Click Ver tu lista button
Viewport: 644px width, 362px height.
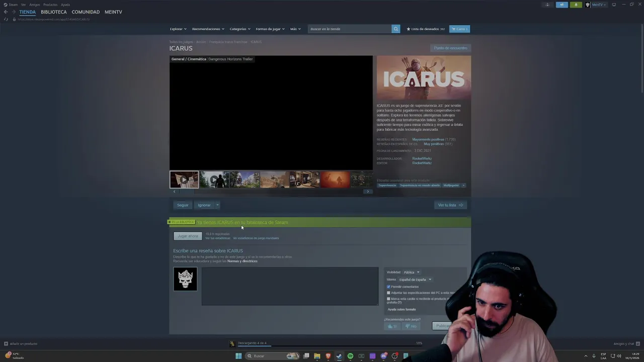click(450, 205)
